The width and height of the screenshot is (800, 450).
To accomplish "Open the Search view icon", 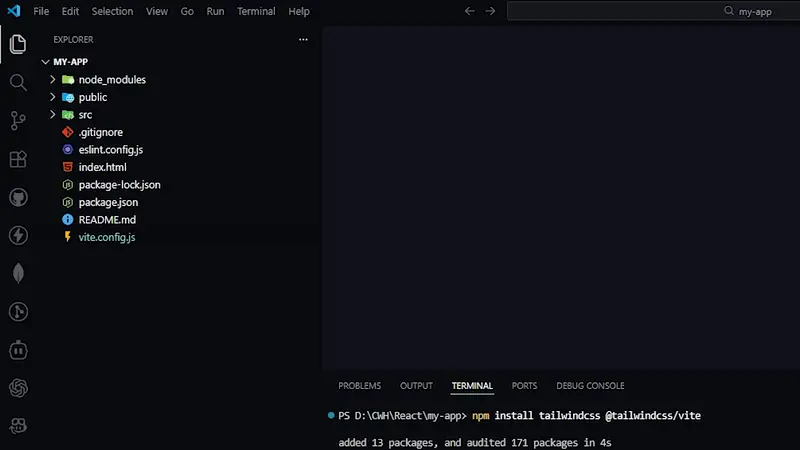I will click(17, 82).
